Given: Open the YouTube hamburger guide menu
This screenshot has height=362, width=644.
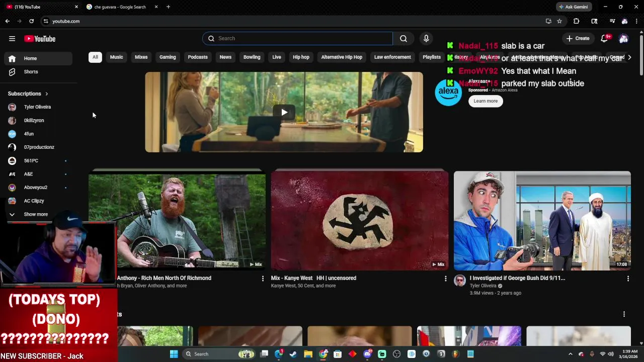Looking at the screenshot, I should (x=12, y=39).
